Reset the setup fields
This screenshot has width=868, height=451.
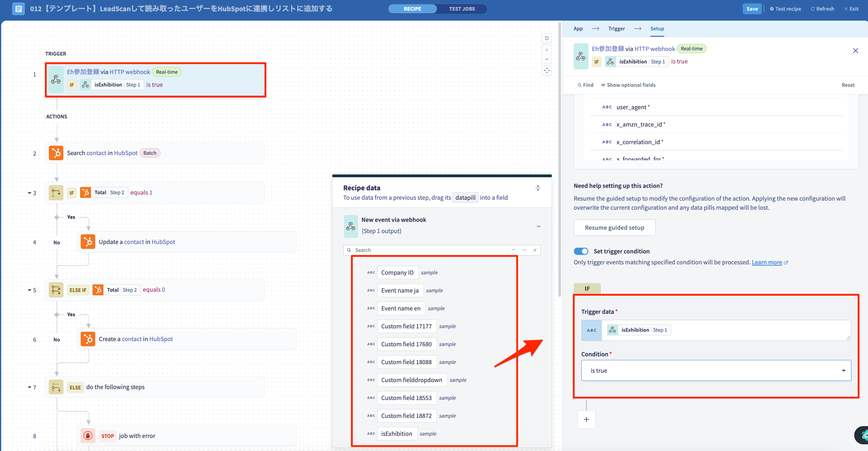tap(848, 85)
